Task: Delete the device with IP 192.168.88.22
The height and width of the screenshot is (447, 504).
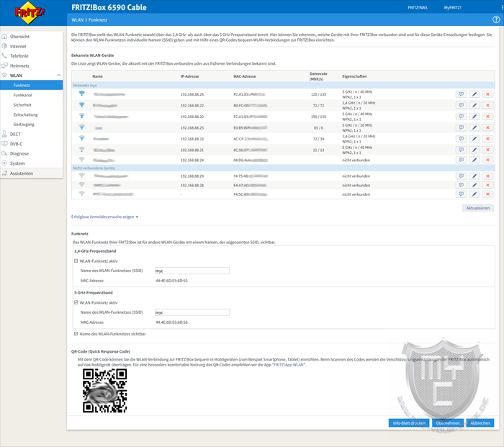Action: pyautogui.click(x=487, y=105)
